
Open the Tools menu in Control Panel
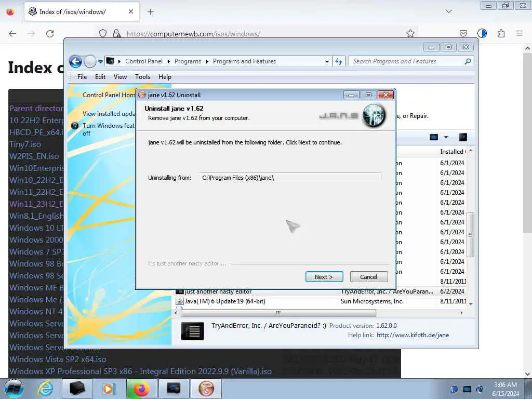click(x=142, y=77)
